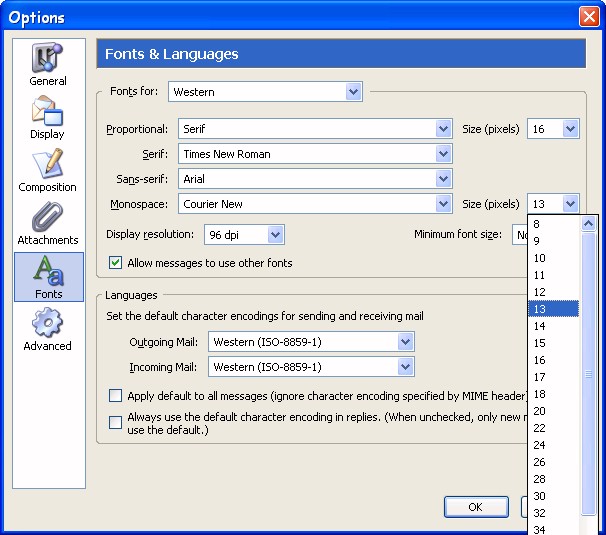Collapse the monospace size 13 dropdown

pyautogui.click(x=553, y=204)
